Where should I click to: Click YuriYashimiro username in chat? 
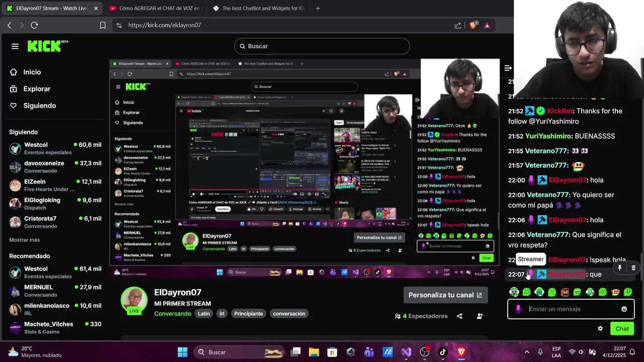click(x=548, y=136)
